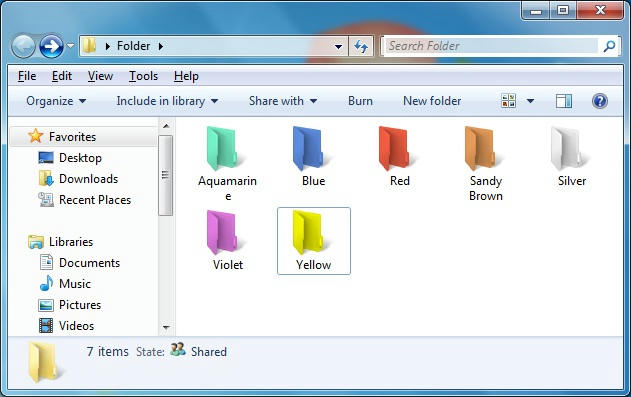Select the Aquamarine folder icon
Image resolution: width=631 pixels, height=397 pixels.
tap(224, 148)
